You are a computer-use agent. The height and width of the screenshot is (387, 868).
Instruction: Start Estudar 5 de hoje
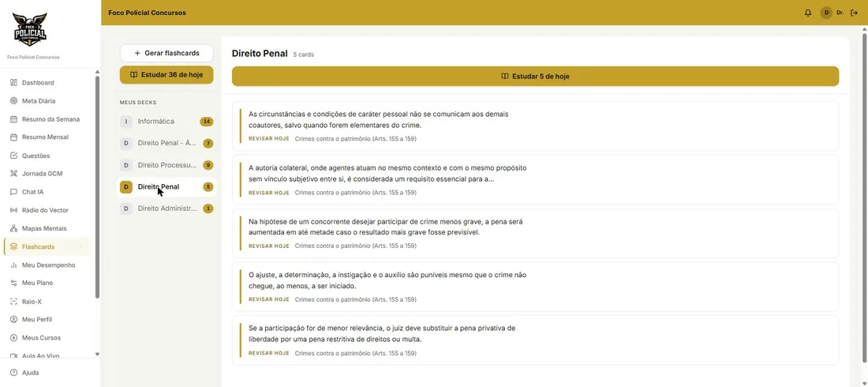535,77
